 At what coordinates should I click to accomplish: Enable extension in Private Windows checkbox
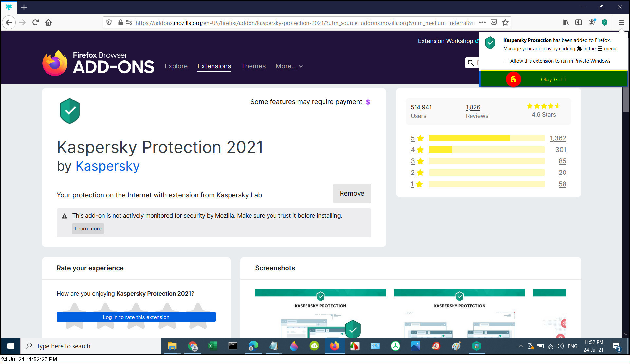[x=507, y=61]
